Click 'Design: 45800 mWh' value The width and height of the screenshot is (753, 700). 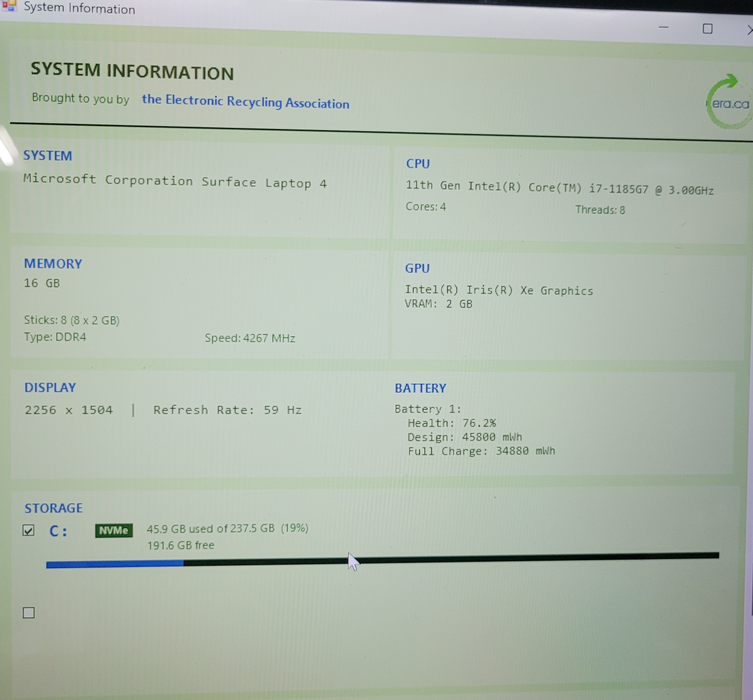pyautogui.click(x=464, y=437)
